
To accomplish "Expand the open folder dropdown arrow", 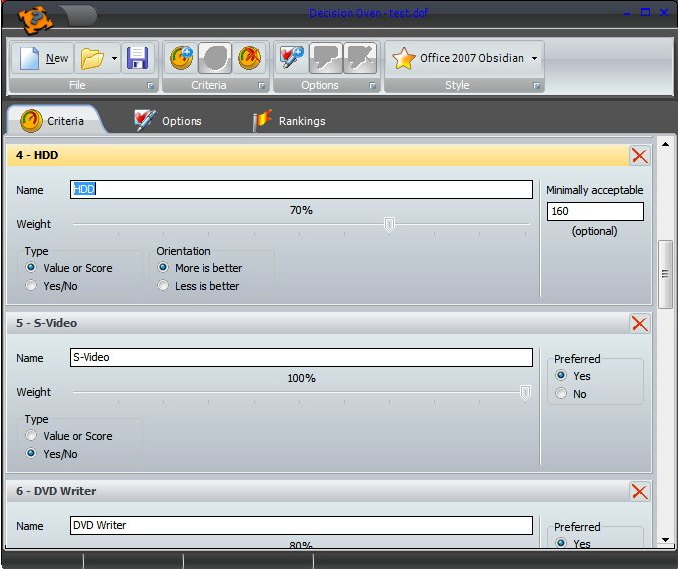I will point(114,58).
